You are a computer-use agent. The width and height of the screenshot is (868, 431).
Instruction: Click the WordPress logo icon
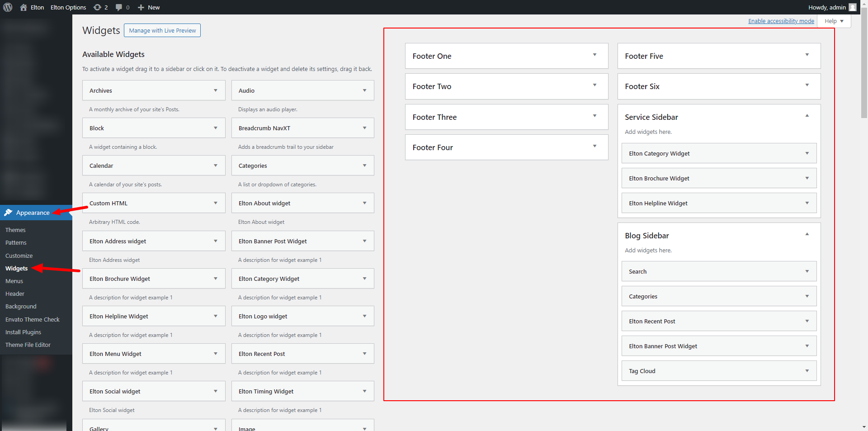point(8,7)
